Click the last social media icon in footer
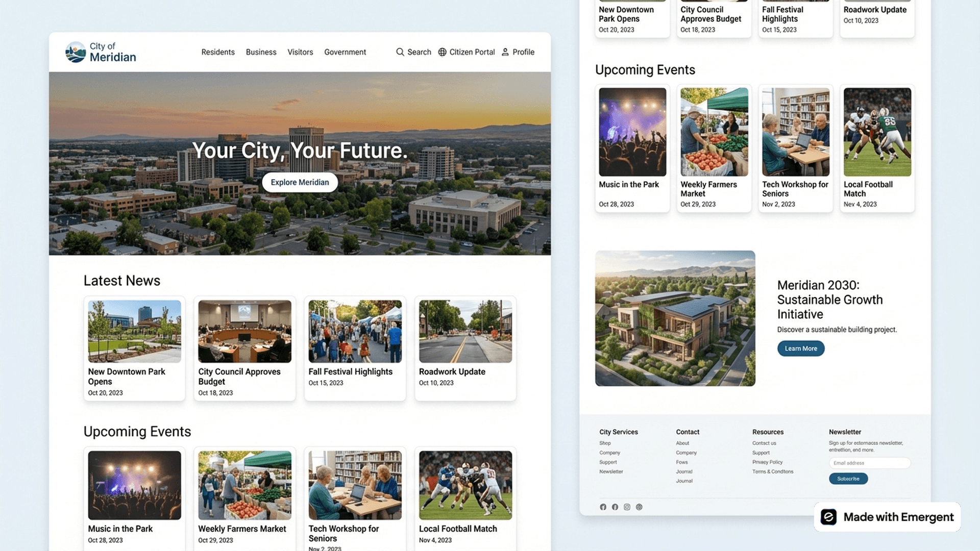 639,507
